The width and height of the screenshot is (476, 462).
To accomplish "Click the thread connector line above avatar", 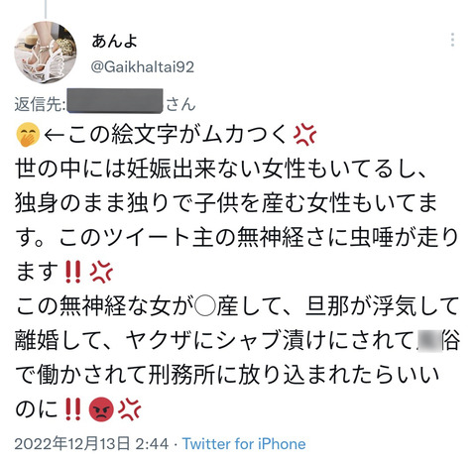I will 46,9.
